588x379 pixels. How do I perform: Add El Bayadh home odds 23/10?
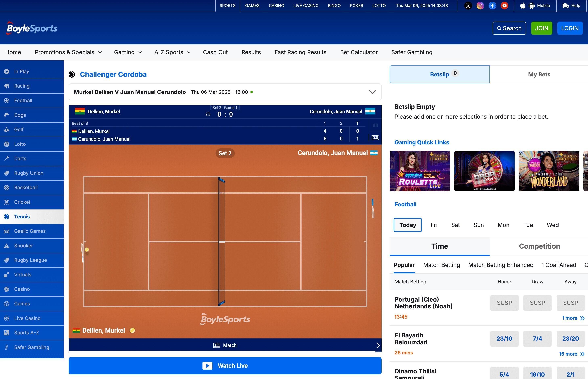click(x=504, y=339)
